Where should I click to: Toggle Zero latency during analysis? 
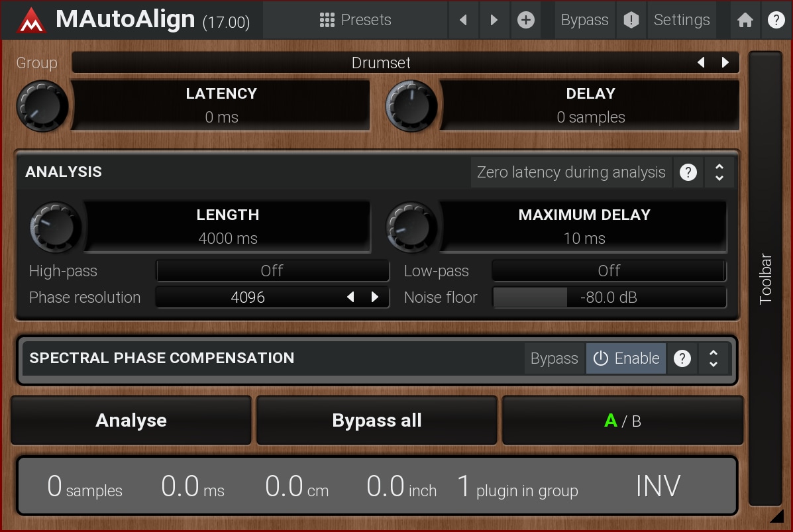(x=570, y=172)
